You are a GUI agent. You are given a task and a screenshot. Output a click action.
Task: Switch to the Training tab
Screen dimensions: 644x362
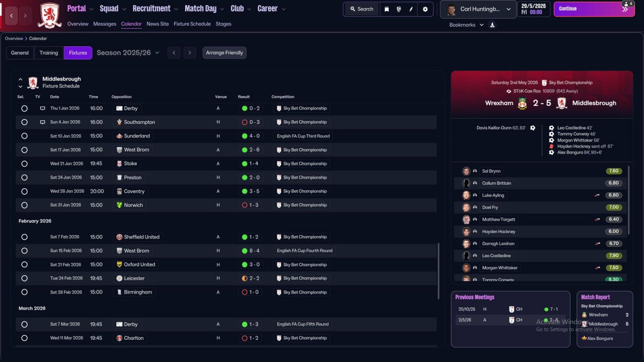point(49,53)
